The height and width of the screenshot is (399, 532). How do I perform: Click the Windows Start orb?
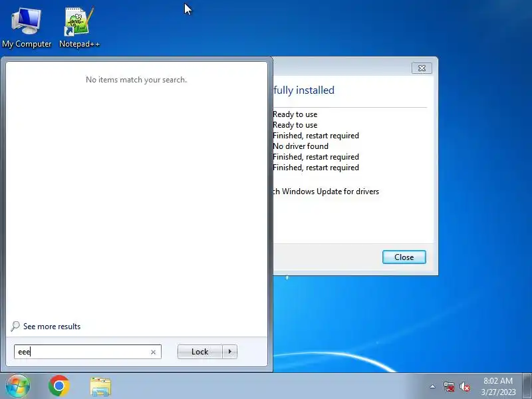click(x=18, y=386)
